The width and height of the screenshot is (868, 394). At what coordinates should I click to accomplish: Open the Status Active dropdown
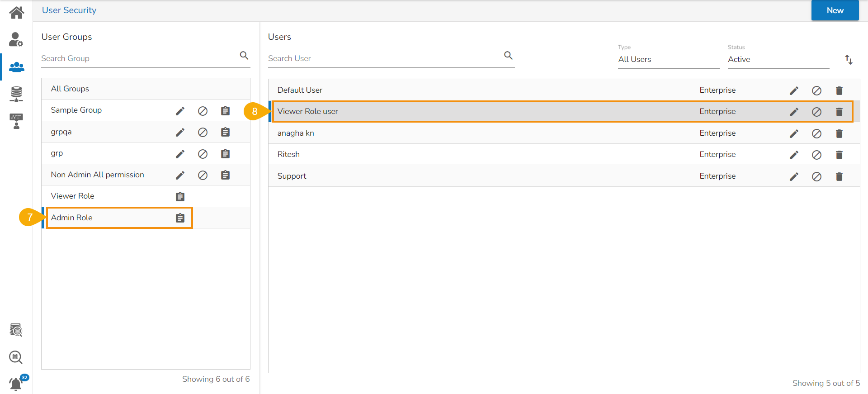pyautogui.click(x=778, y=59)
